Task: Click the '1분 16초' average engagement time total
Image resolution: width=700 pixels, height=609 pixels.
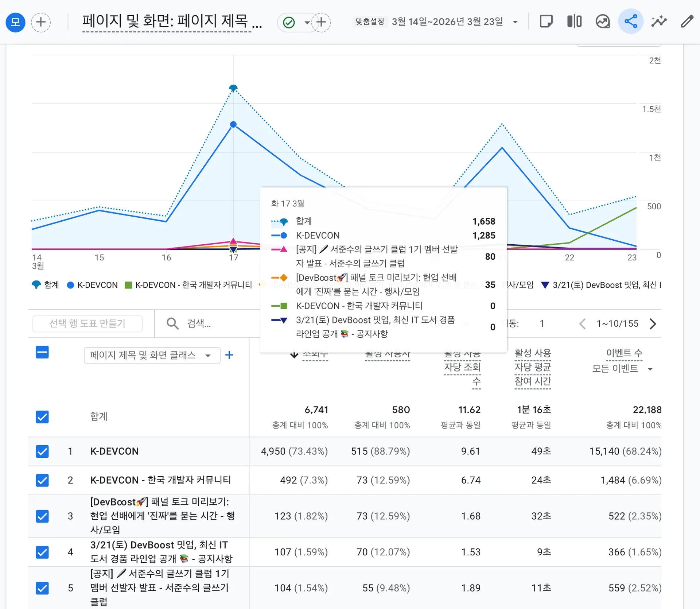Action: click(x=534, y=410)
